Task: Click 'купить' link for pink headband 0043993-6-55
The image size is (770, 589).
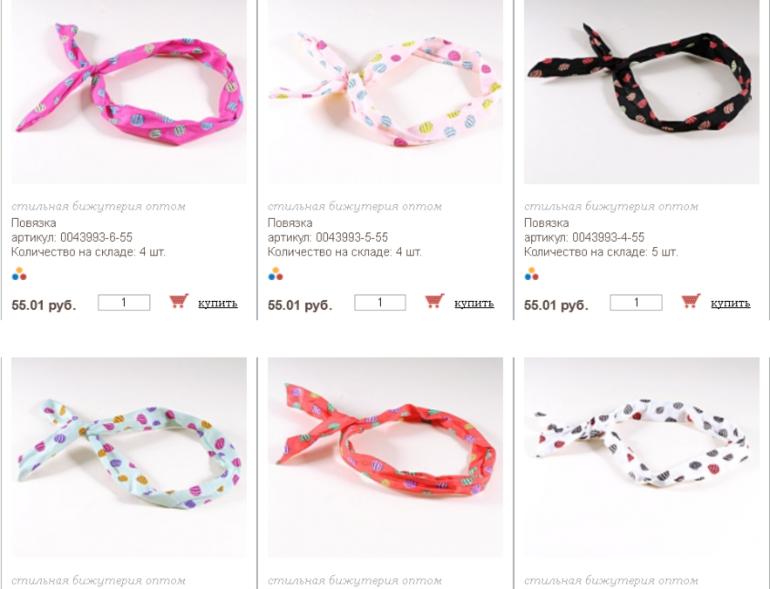Action: pyautogui.click(x=218, y=303)
